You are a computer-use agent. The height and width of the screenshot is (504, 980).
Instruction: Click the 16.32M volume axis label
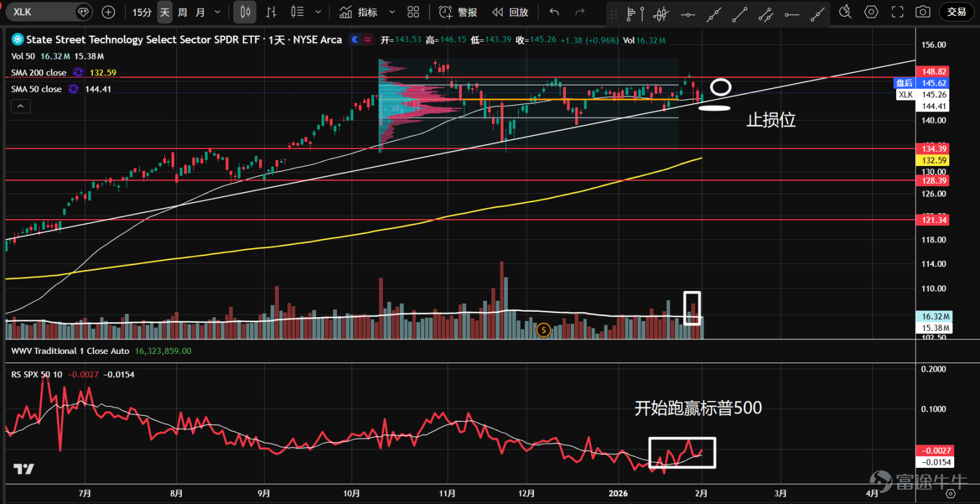(935, 317)
